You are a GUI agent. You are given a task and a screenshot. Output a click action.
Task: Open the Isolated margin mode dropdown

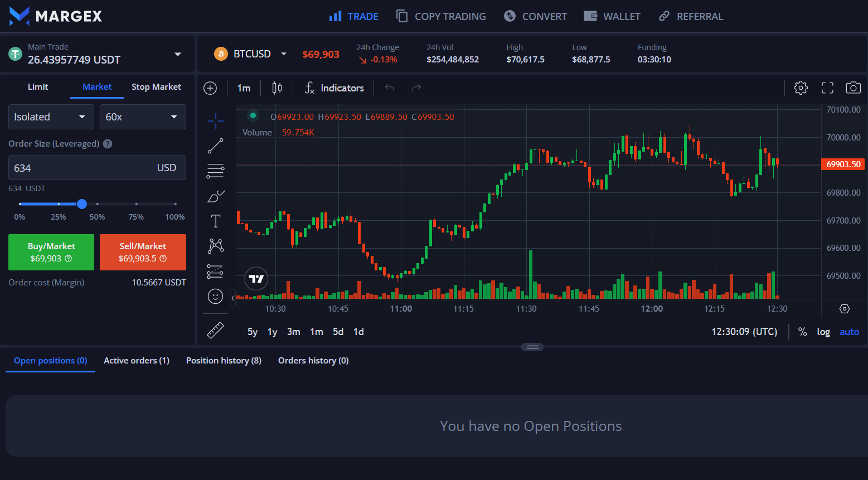coord(50,117)
